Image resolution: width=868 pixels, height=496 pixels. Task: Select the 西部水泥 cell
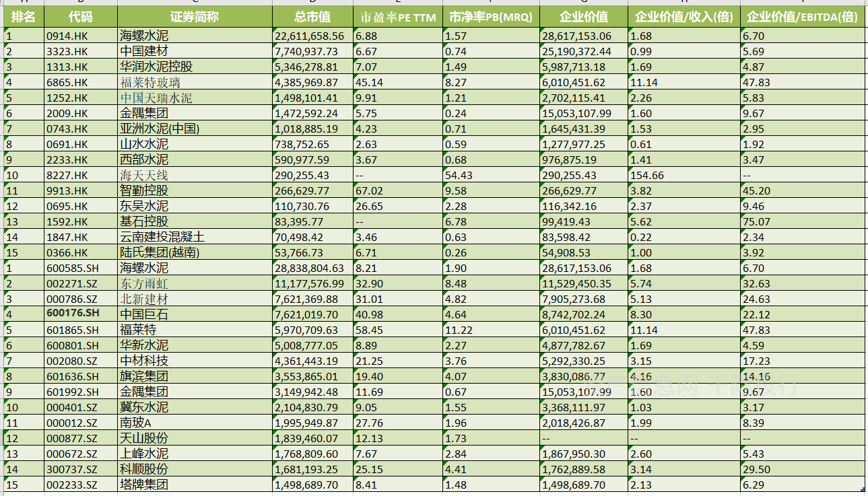(x=195, y=160)
